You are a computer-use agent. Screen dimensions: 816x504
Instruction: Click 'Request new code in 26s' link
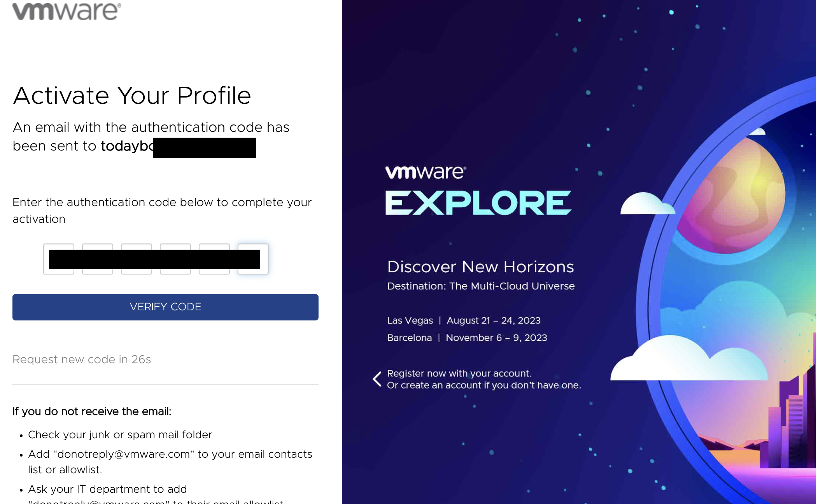[82, 359]
